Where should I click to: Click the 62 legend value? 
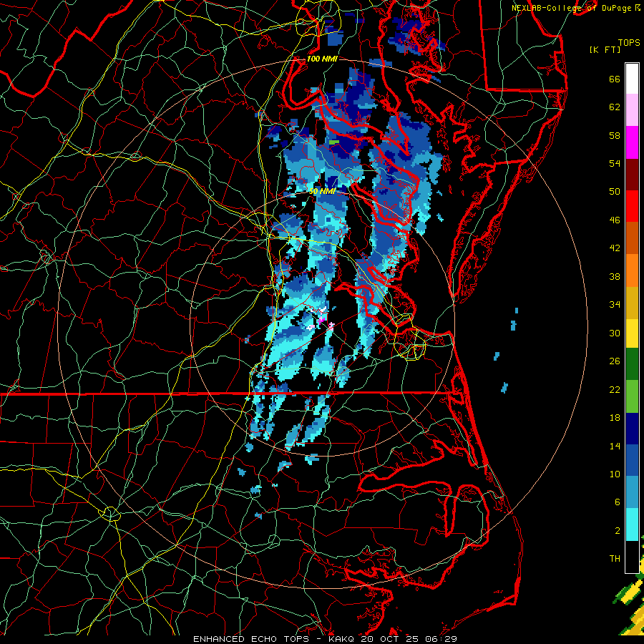615,107
